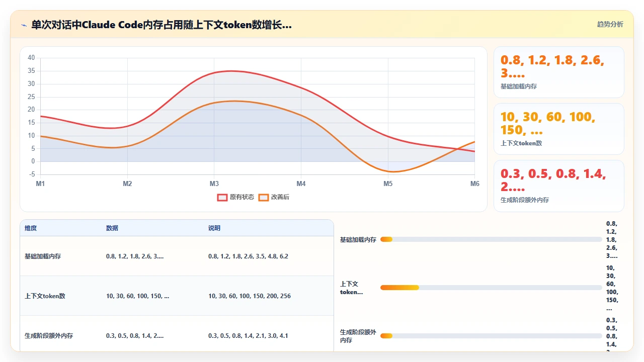644x362 pixels.
Task: Click the cell 0.3, 0.5, 0.8, 1.4, 2.1, 3.0, 4.1
Action: (x=249, y=336)
